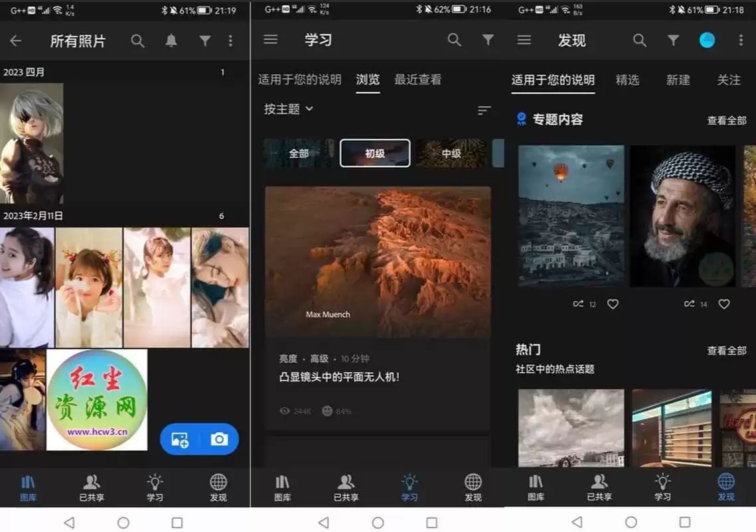Tap the remix icon under balloon photo
This screenshot has width=756, height=532.
(578, 304)
